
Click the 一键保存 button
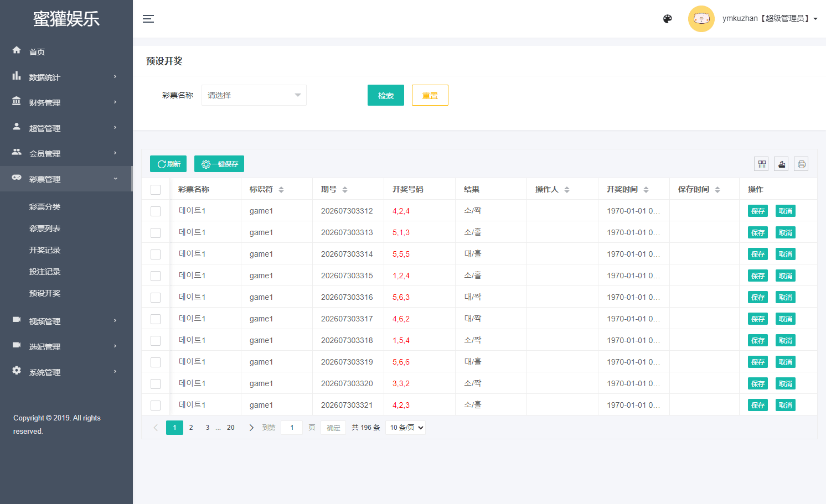click(219, 164)
